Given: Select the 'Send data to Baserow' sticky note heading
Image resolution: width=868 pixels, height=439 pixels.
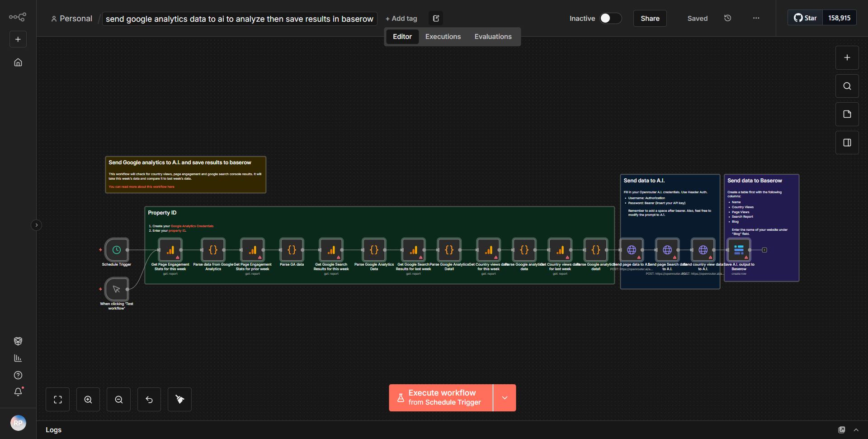Looking at the screenshot, I should pos(755,181).
